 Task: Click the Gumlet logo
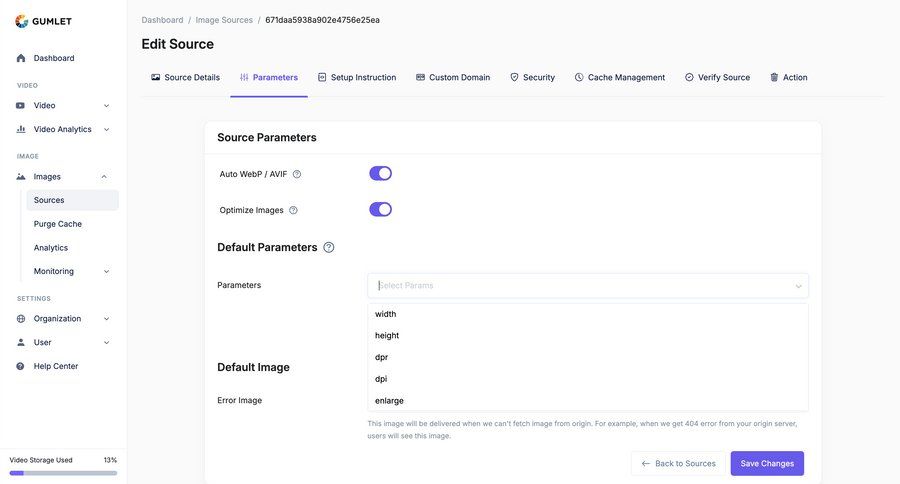coord(43,21)
